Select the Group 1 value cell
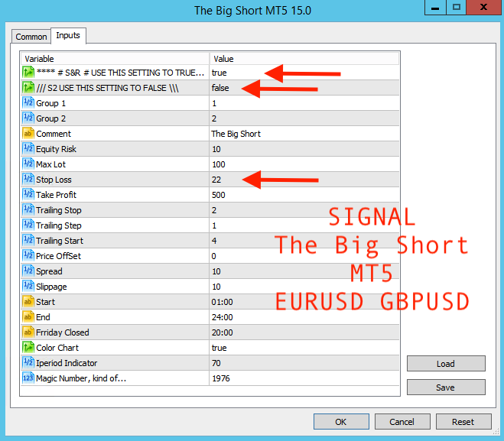Image resolution: width=504 pixels, height=441 pixels. tap(304, 103)
